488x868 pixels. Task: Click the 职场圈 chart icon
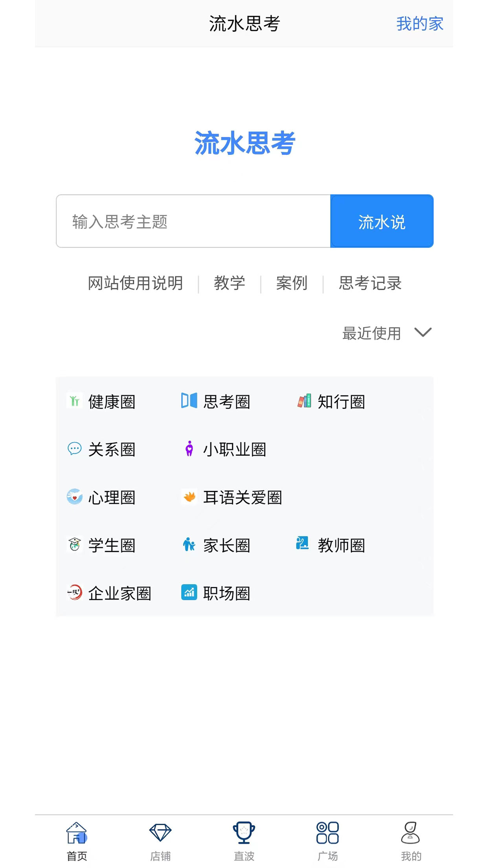tap(189, 593)
